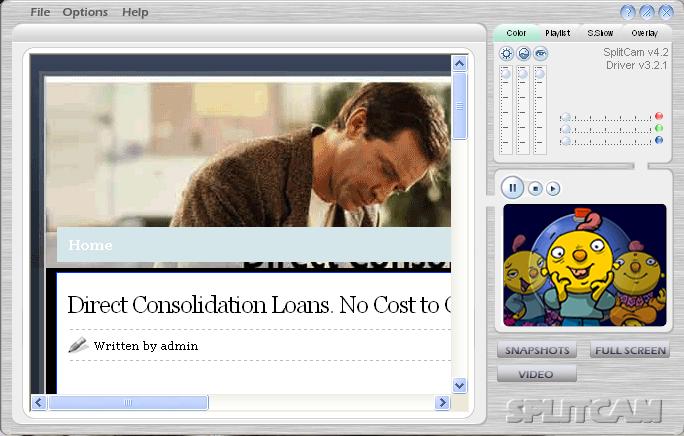
Task: Click the question mark help icon
Action: 628,12
